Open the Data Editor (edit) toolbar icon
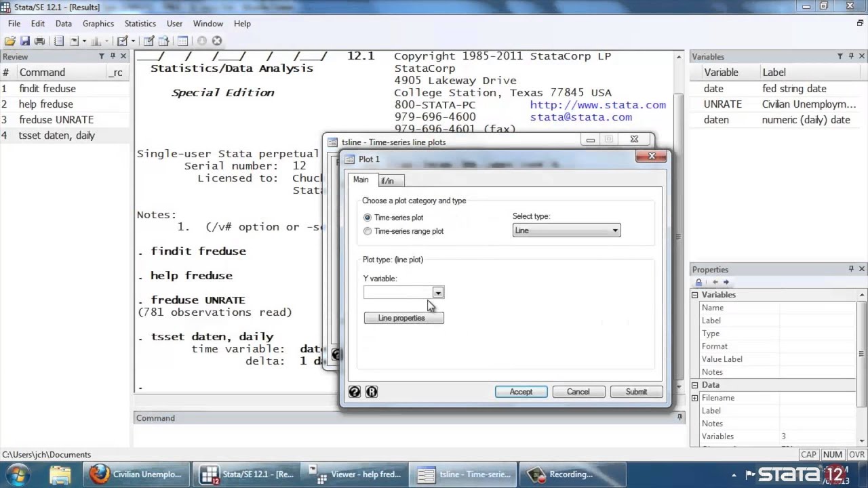The width and height of the screenshot is (868, 488). (x=149, y=41)
